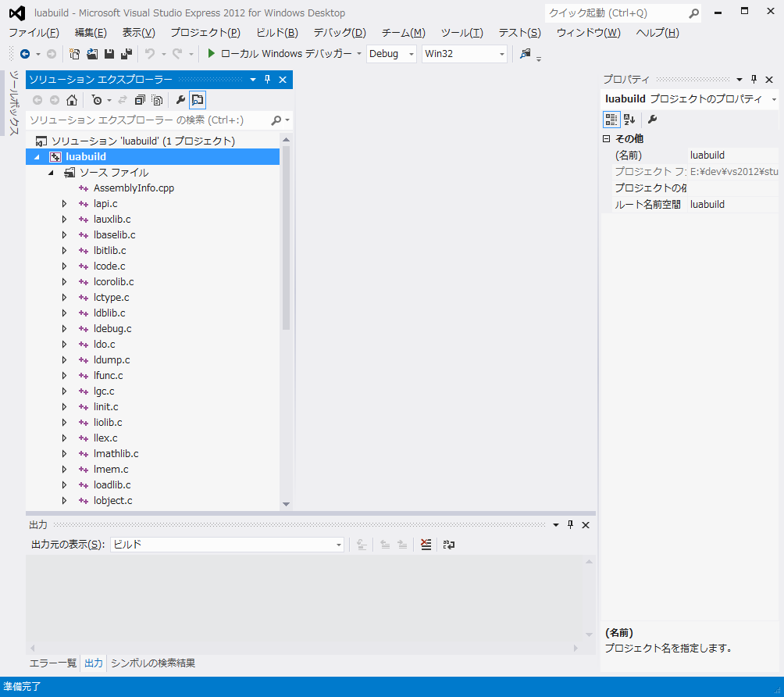Click the Save All toolbar icon
This screenshot has width=784, height=697.
click(127, 54)
